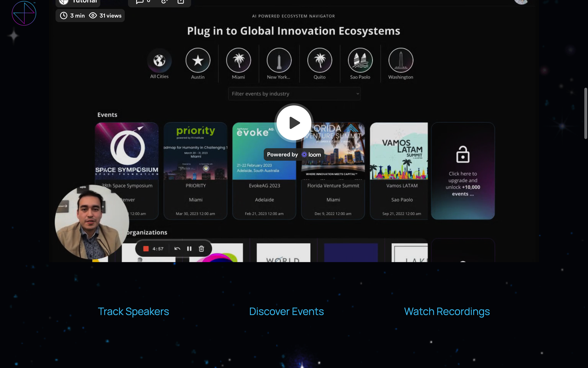Open the PRIORITY Miami event image

195,151
